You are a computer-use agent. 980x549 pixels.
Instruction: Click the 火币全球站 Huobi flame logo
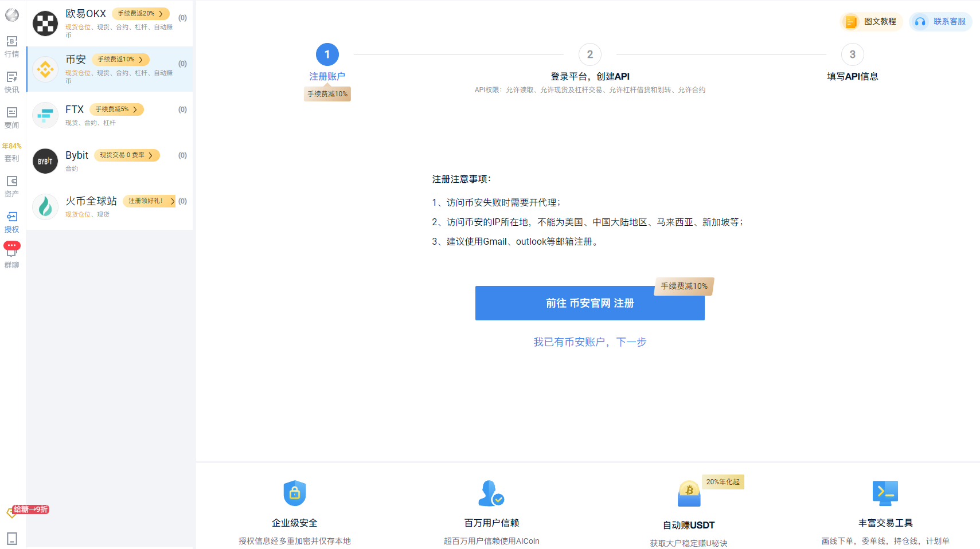click(45, 207)
